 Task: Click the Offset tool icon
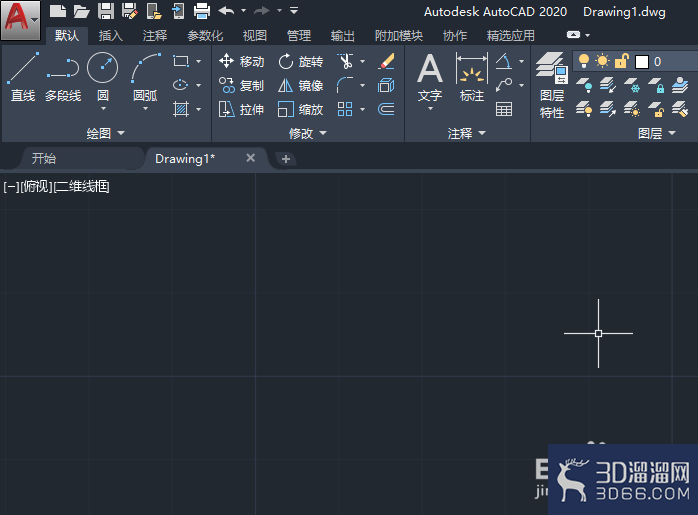click(x=386, y=109)
